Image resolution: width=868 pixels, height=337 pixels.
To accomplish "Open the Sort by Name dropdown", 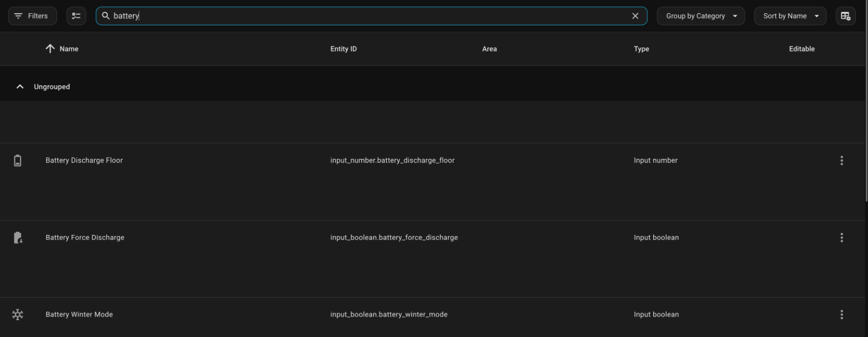I will point(790,16).
